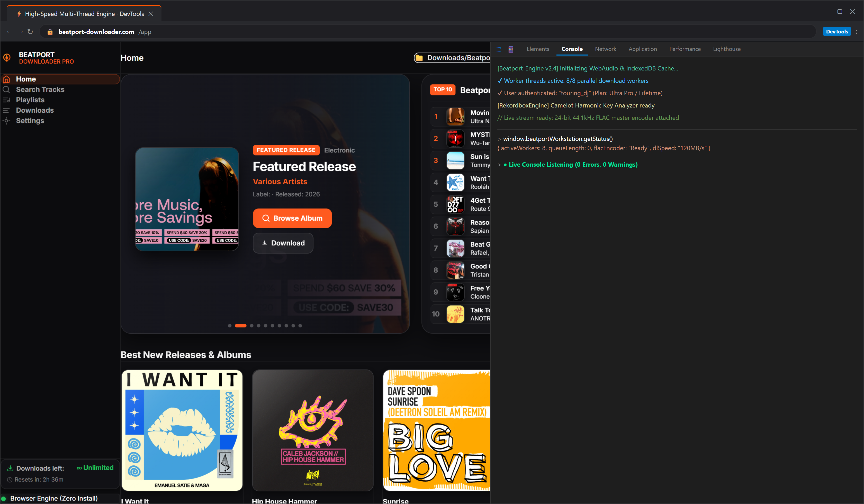Viewport: 864px width, 504px height.
Task: Open the top 10 track by Rooléh
Action: tap(460, 183)
